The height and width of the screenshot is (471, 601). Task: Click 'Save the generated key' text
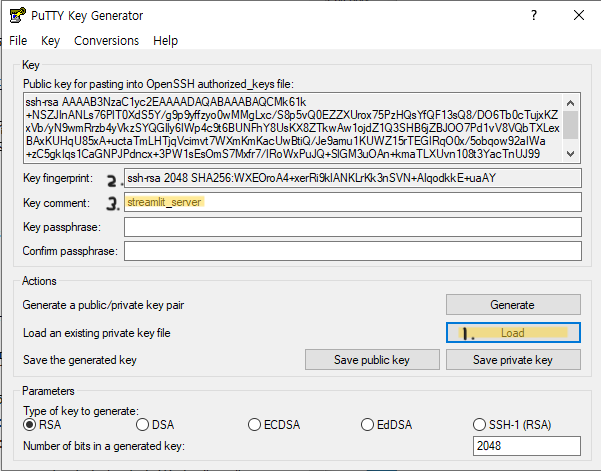pos(80,360)
